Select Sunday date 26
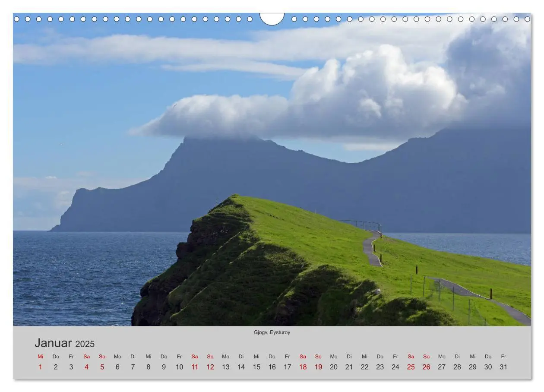The image size is (544, 392). pyautogui.click(x=426, y=367)
